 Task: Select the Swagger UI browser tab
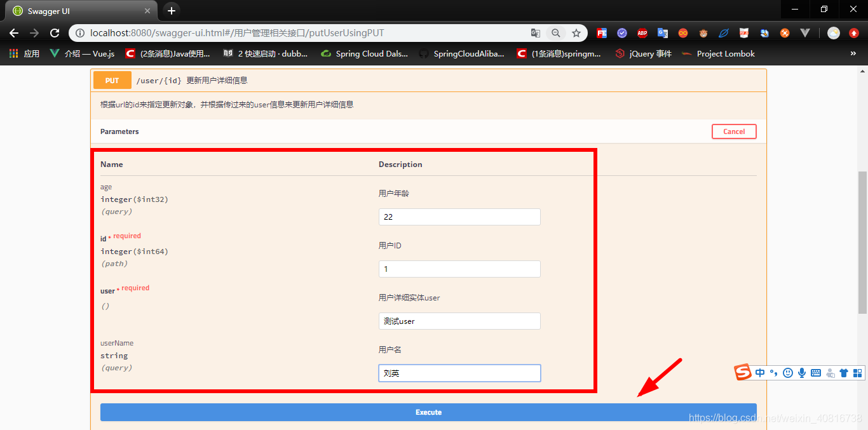point(79,11)
